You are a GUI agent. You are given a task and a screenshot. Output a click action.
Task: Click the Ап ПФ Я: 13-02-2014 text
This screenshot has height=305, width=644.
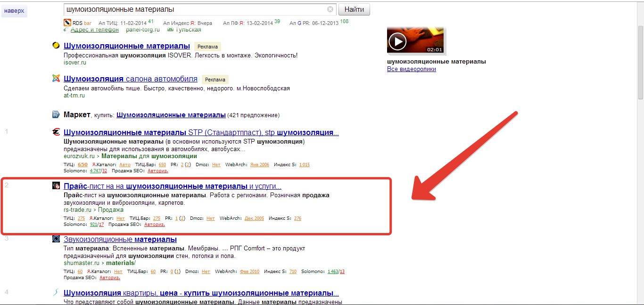pyautogui.click(x=248, y=23)
